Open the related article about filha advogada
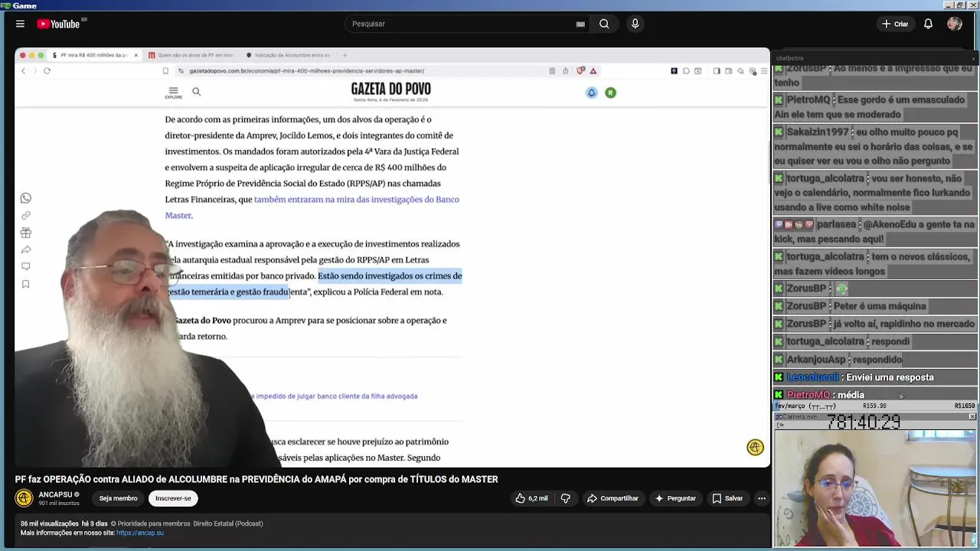The height and width of the screenshot is (551, 980). 335,396
